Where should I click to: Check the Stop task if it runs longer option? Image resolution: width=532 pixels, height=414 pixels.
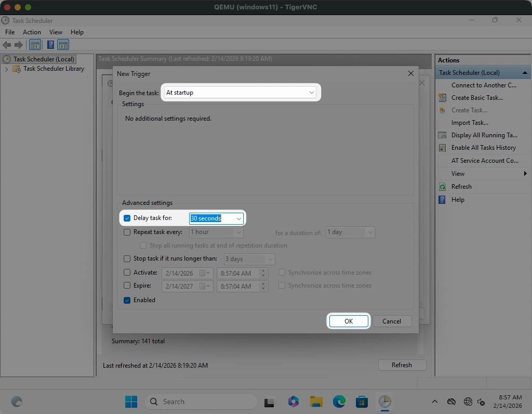127,258
